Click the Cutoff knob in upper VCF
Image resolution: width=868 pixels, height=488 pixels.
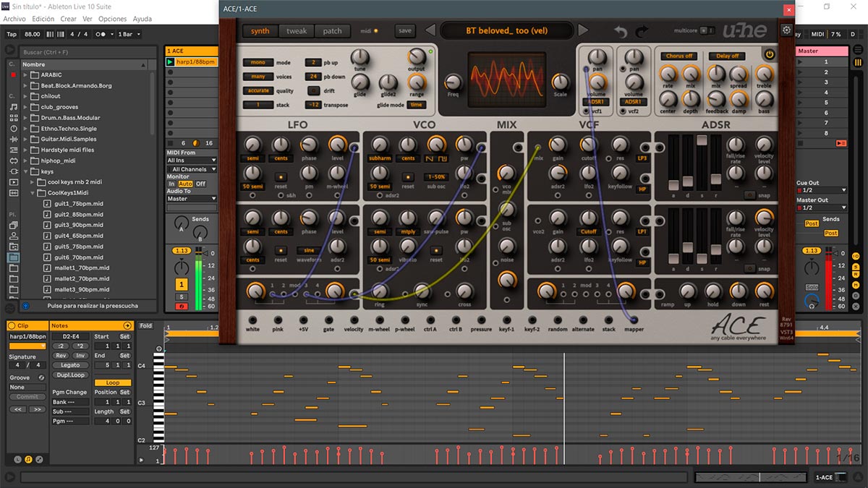(x=588, y=144)
